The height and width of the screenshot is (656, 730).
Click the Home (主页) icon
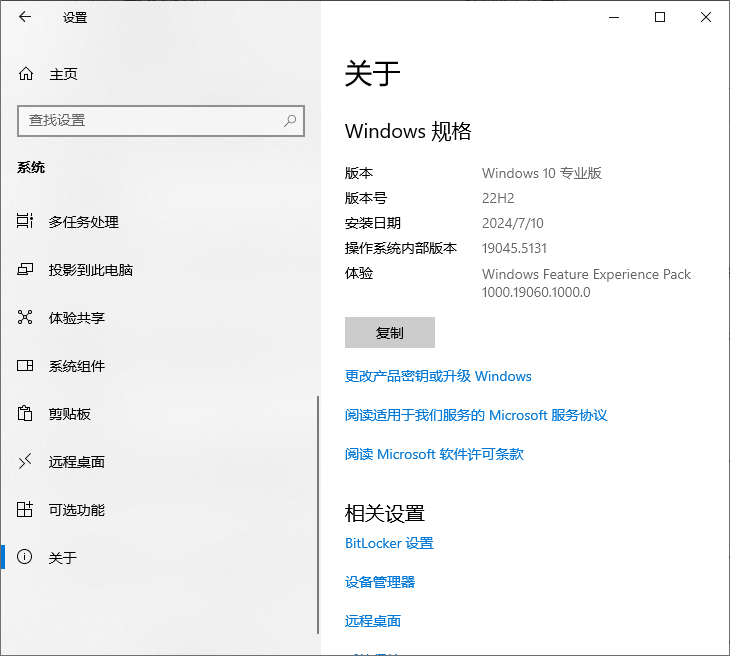pyautogui.click(x=26, y=74)
